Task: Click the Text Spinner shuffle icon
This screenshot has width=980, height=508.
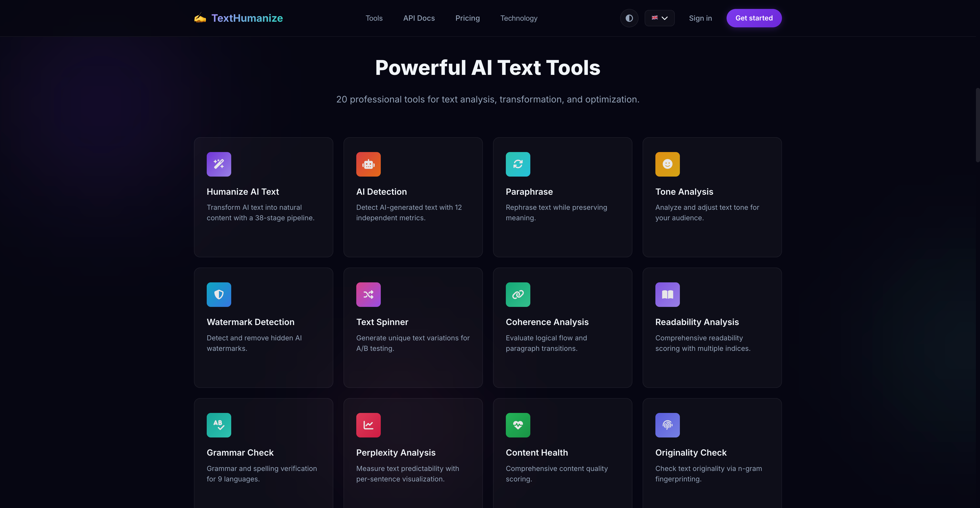Action: (368, 294)
